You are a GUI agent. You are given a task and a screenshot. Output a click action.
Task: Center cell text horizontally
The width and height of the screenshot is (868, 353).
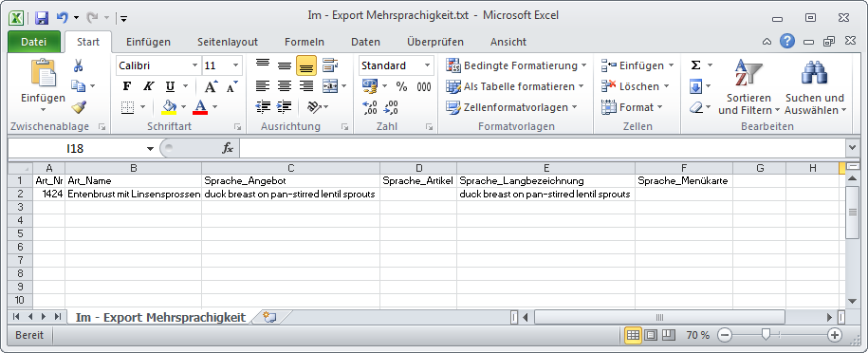pyautogui.click(x=284, y=86)
